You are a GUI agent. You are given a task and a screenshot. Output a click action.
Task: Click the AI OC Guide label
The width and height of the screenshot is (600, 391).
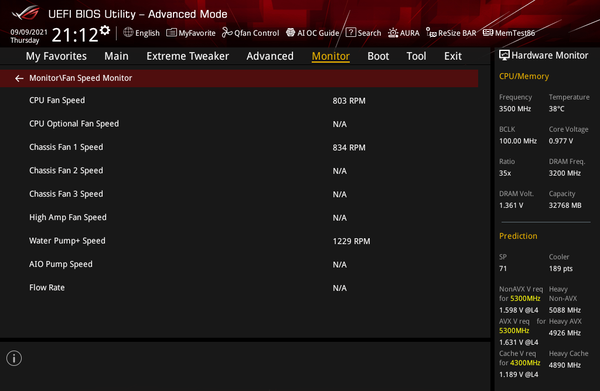point(318,33)
